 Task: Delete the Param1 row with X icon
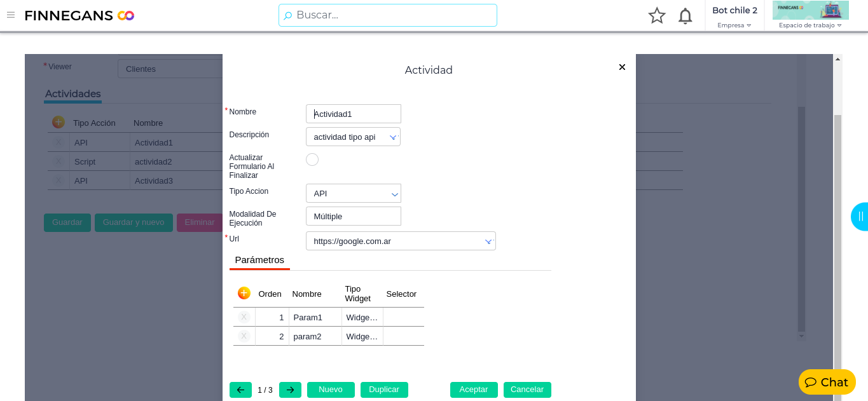pyautogui.click(x=244, y=317)
